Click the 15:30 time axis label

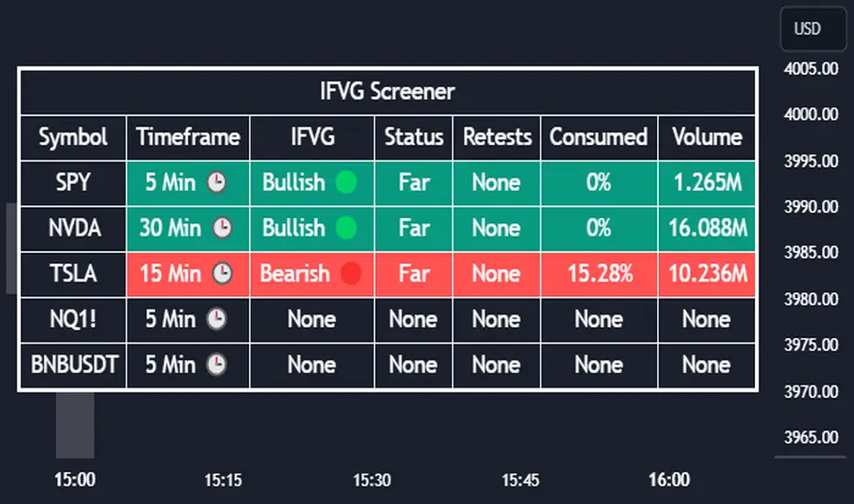[372, 479]
